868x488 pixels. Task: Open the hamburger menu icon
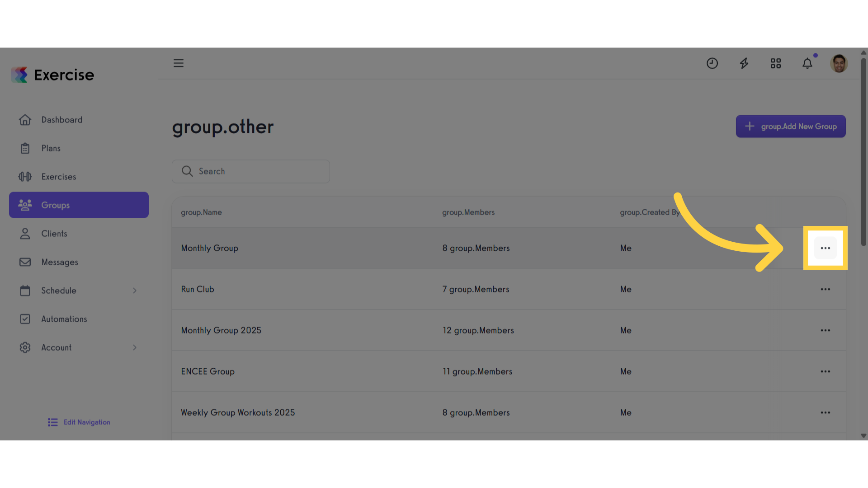[x=179, y=63]
